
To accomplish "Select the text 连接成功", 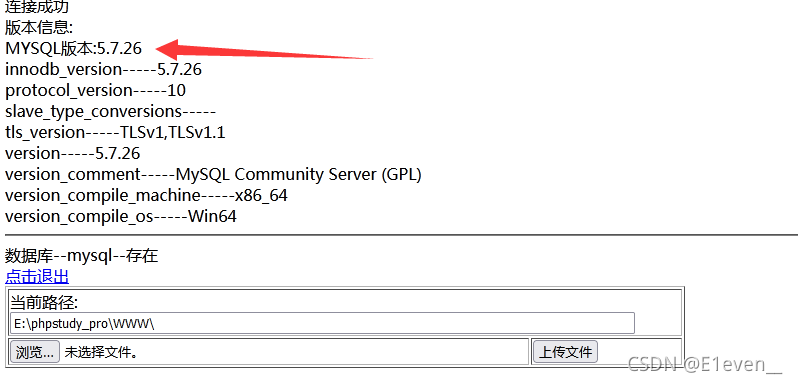I will click(37, 7).
